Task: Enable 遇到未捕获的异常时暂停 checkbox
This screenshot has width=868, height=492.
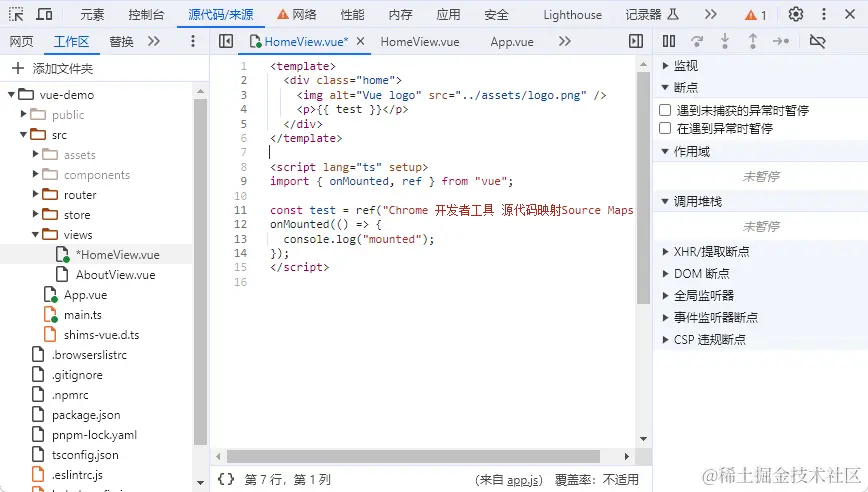Action: tap(665, 110)
